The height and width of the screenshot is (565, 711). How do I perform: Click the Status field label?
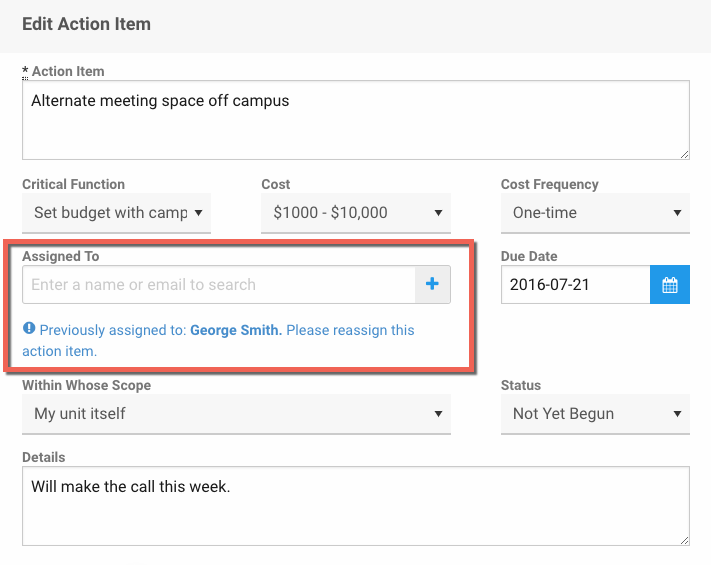(x=520, y=385)
